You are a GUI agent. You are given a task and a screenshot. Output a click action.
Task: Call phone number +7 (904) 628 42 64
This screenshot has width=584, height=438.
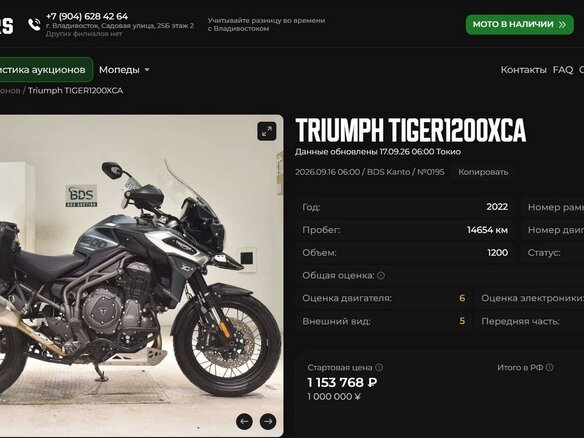87,16
